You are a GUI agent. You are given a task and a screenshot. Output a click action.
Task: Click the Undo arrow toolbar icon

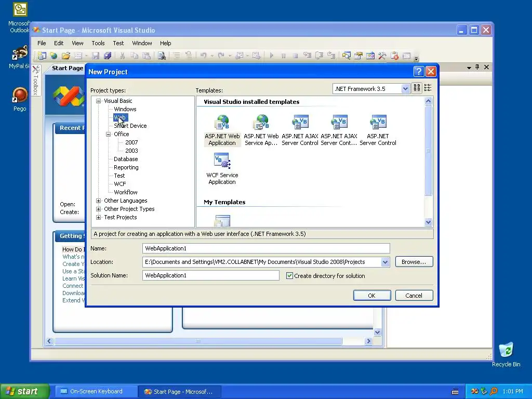pyautogui.click(x=203, y=55)
